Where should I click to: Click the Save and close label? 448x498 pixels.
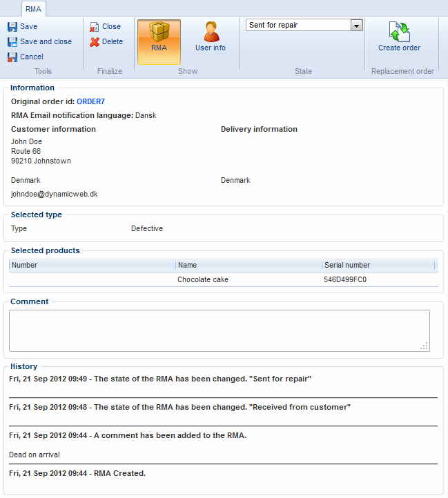click(46, 42)
